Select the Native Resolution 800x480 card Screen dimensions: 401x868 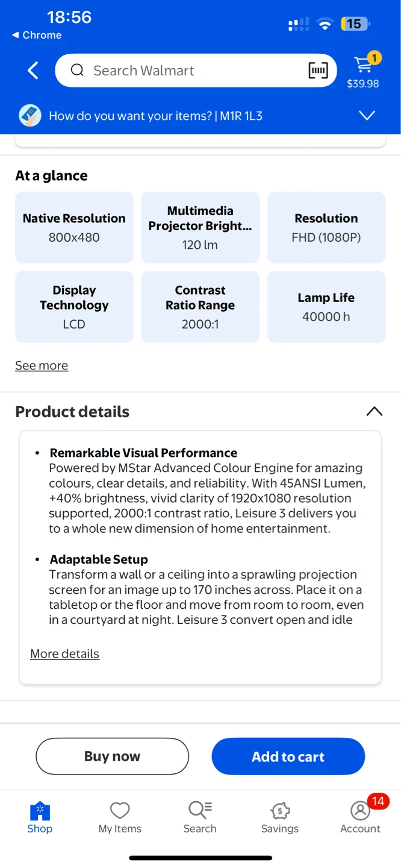(x=74, y=227)
